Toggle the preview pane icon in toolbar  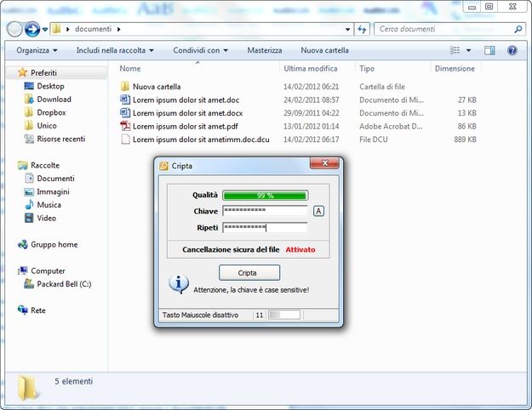pos(489,50)
